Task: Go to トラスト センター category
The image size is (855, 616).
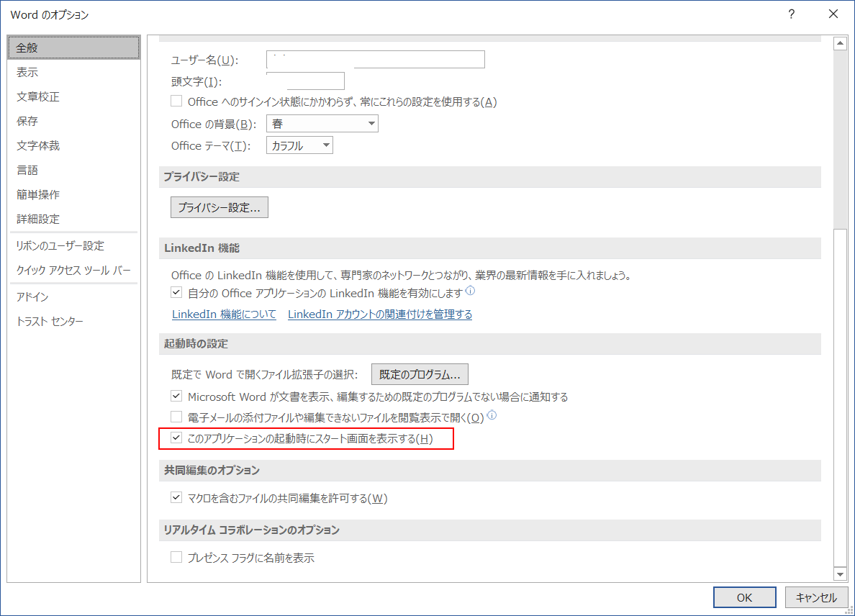Action: (x=73, y=322)
